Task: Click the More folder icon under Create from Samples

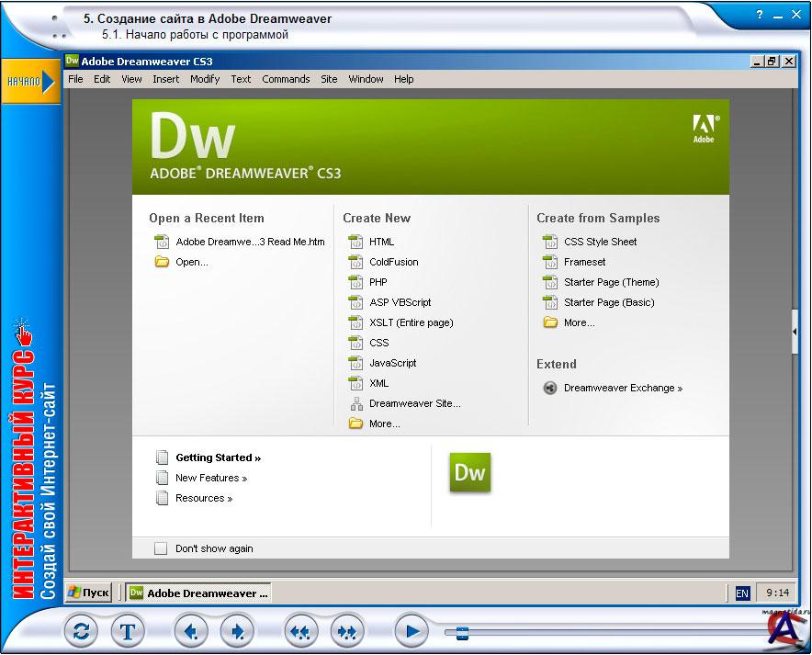Action: pyautogui.click(x=550, y=322)
